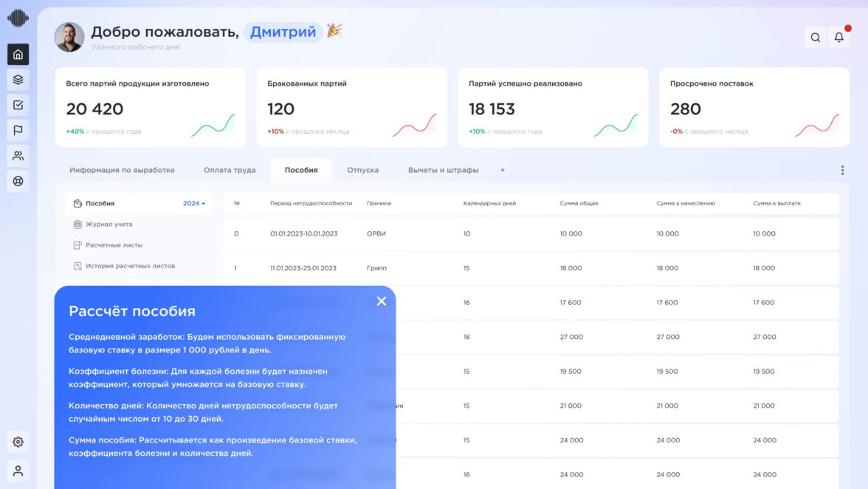Click the home icon in sidebar
868x489 pixels.
click(18, 55)
